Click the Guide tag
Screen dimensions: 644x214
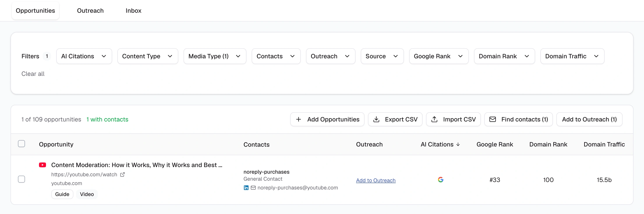62,194
